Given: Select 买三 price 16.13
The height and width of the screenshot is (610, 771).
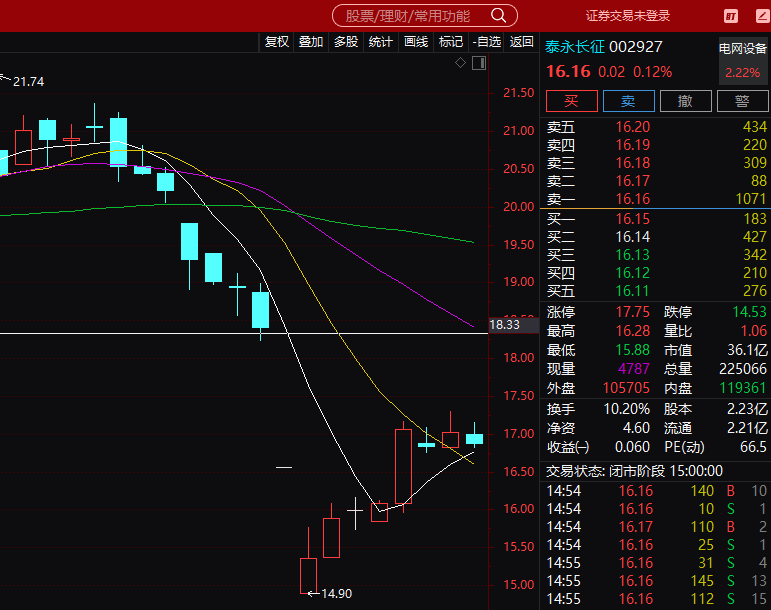Looking at the screenshot, I should click(x=633, y=255).
